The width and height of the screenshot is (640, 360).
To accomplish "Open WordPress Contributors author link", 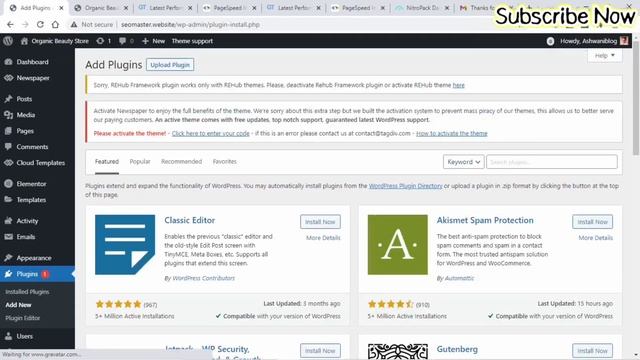I will click(x=204, y=278).
